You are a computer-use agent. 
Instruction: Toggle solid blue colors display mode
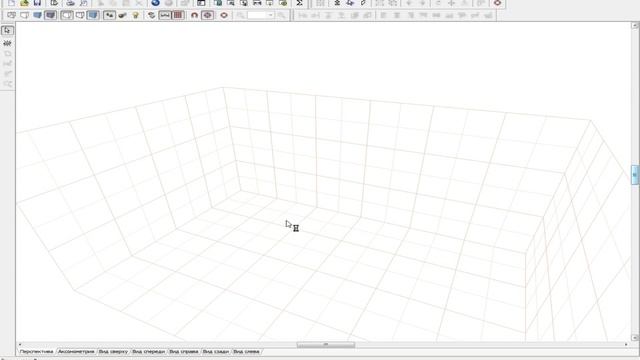pos(37,15)
